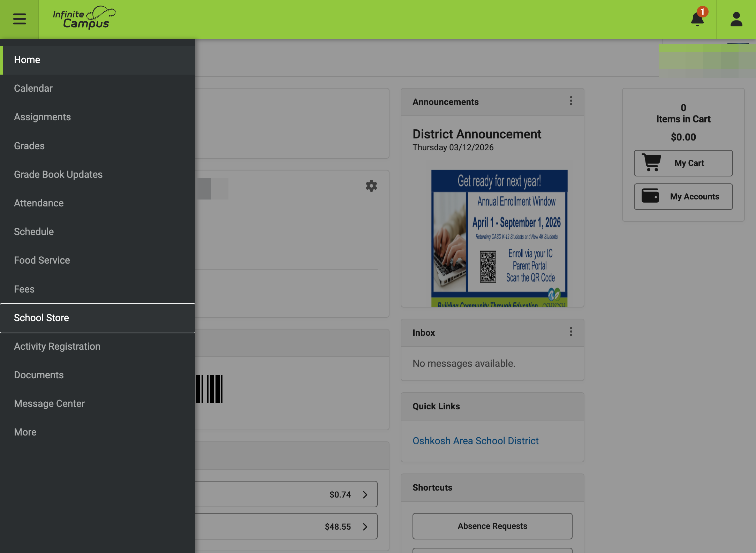This screenshot has width=756, height=553.
Task: Select Food Service in the menu
Action: [98, 260]
